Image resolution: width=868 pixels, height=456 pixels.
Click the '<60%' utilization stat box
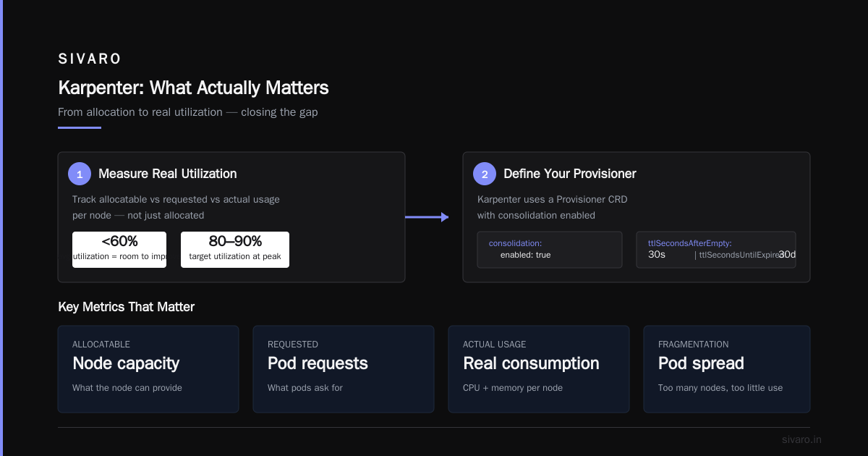tap(119, 250)
